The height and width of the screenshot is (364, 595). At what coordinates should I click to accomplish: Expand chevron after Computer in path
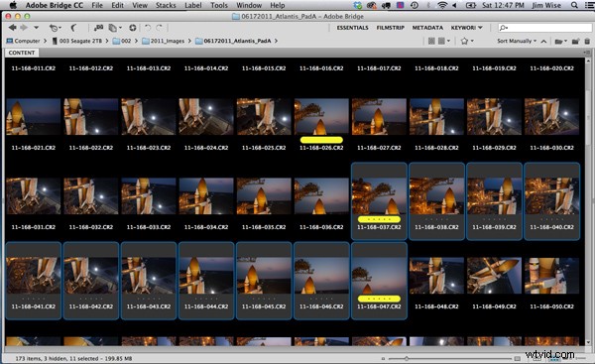click(46, 41)
